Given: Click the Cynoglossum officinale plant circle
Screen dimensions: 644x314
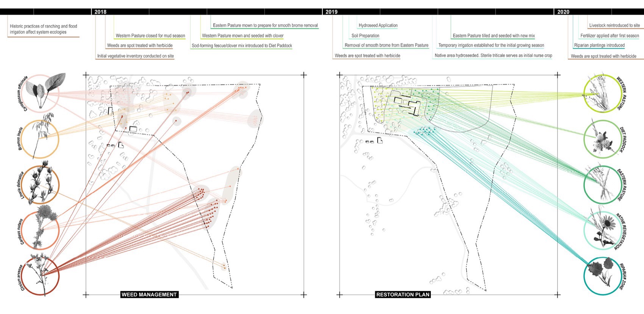Looking at the screenshot, I should pos(40,93).
